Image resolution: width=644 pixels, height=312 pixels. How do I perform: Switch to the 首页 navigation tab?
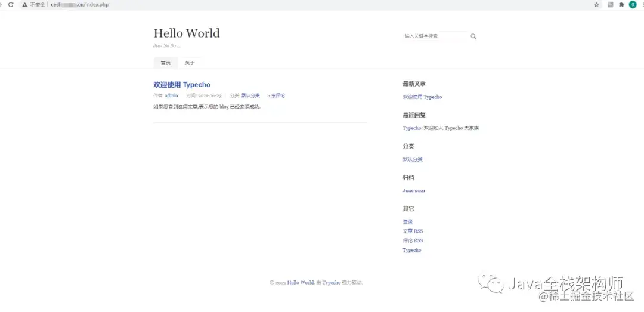pos(166,63)
